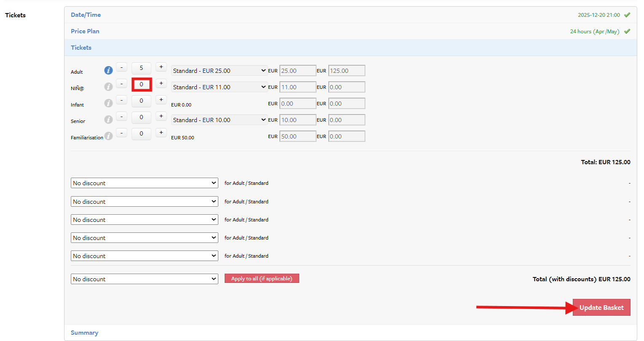The height and width of the screenshot is (341, 644).
Task: Click the Familiarisation info icon
Action: pos(108,136)
